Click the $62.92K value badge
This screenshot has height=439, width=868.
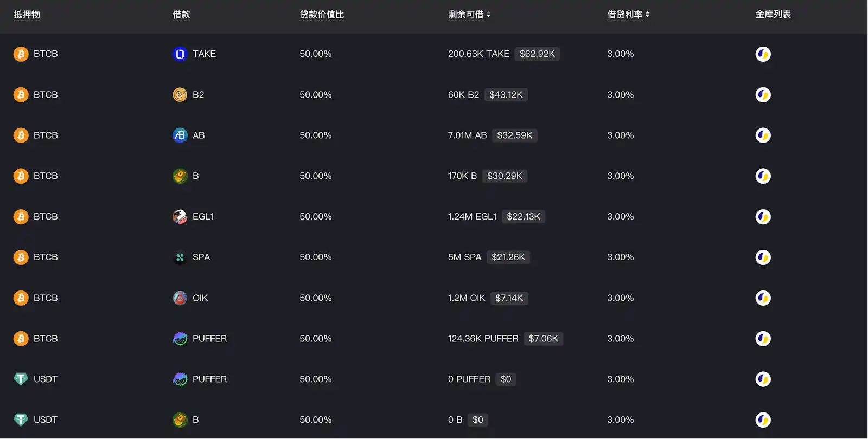pyautogui.click(x=537, y=54)
